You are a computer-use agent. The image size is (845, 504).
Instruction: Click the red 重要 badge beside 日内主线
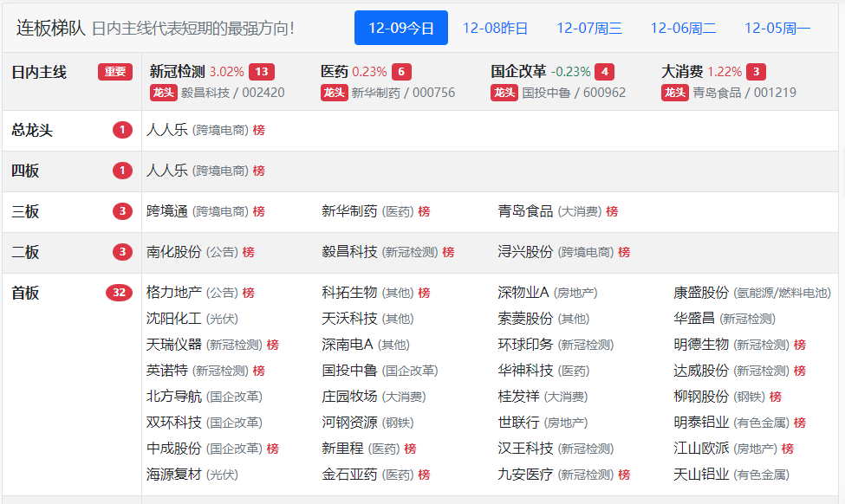(x=114, y=72)
